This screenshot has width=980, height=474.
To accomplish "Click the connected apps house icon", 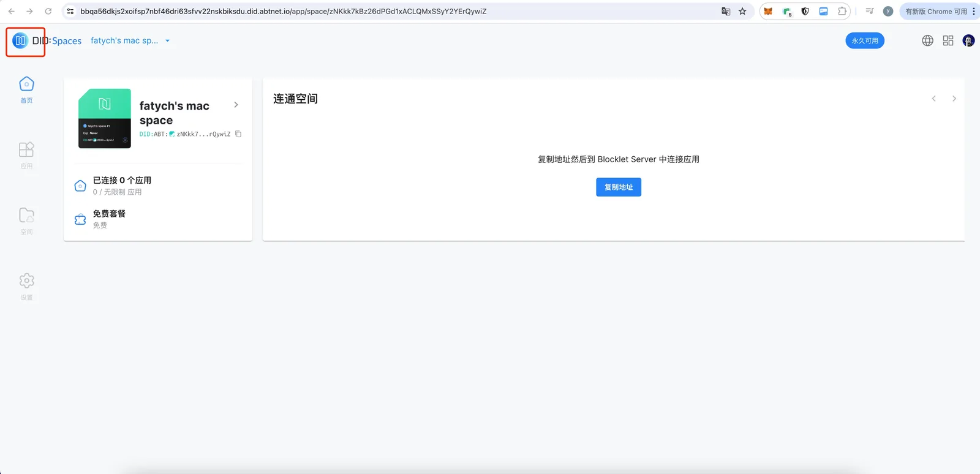I will pos(80,186).
